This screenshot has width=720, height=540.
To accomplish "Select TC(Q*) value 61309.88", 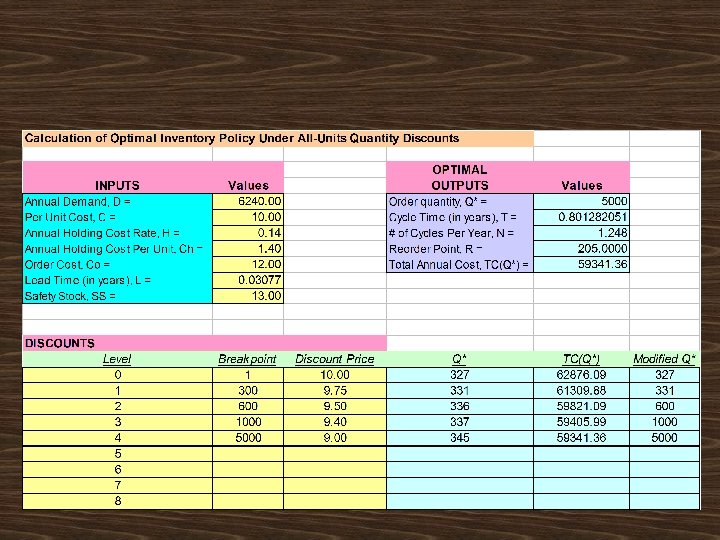I will coord(581,391).
